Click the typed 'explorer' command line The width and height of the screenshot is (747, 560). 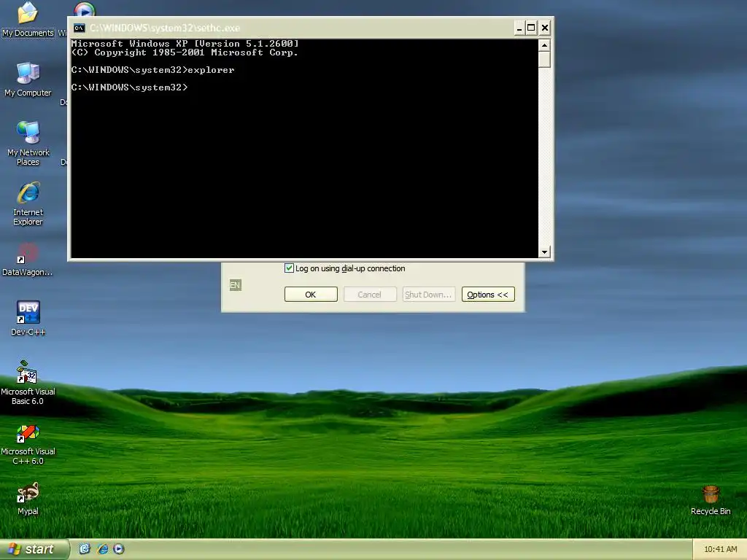pyautogui.click(x=152, y=70)
